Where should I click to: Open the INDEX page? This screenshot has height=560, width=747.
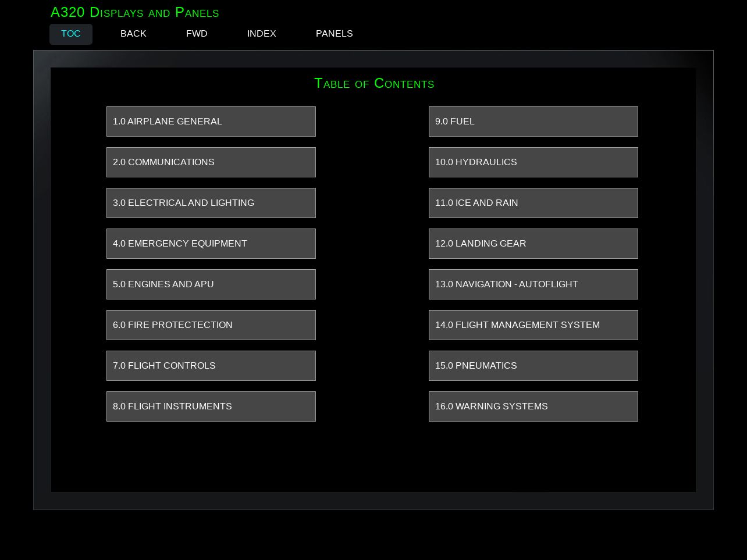pos(262,34)
